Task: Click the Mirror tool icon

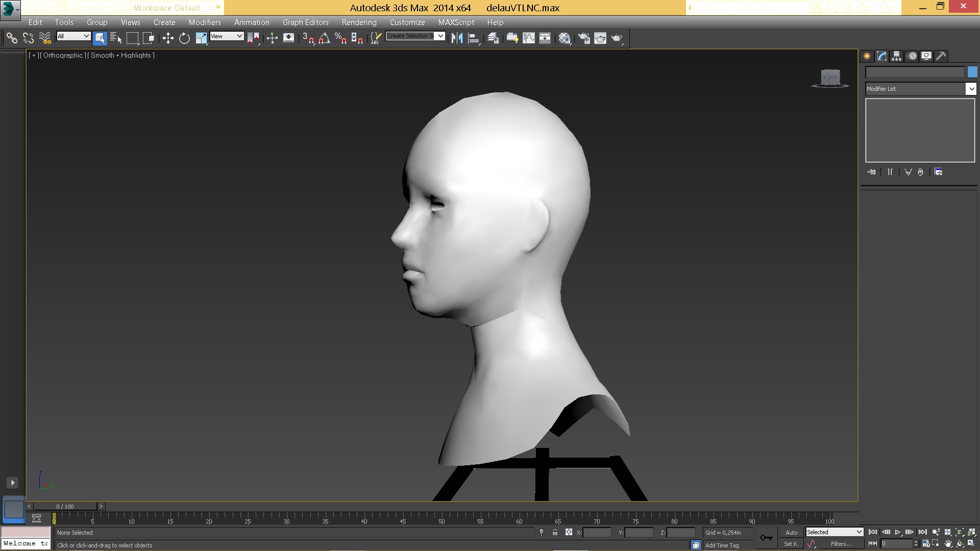Action: pos(457,38)
